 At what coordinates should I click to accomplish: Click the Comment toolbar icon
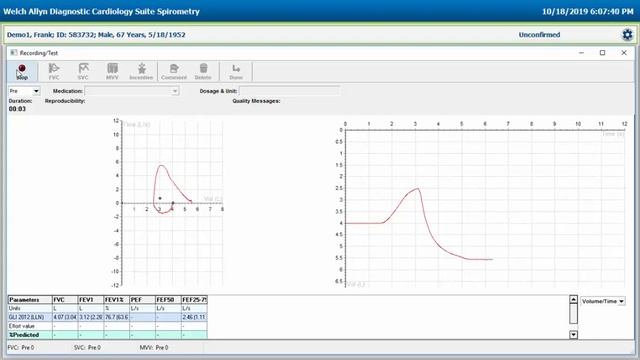tap(174, 71)
